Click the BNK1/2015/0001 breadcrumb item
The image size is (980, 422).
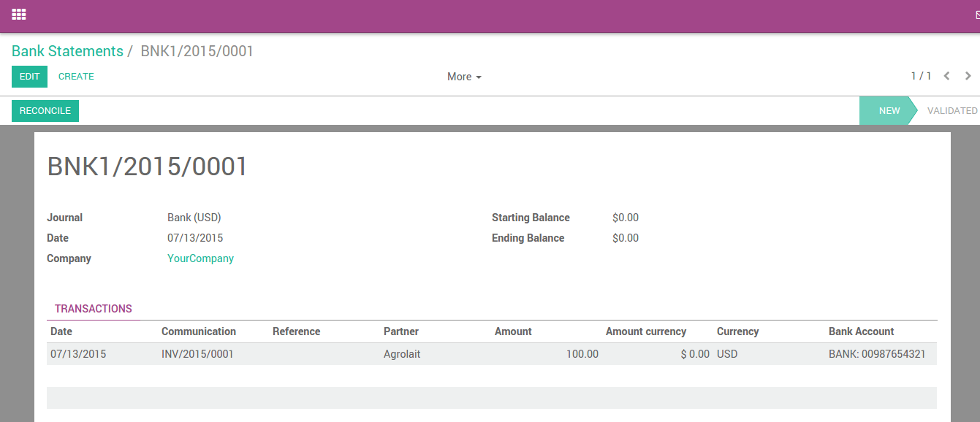click(196, 51)
